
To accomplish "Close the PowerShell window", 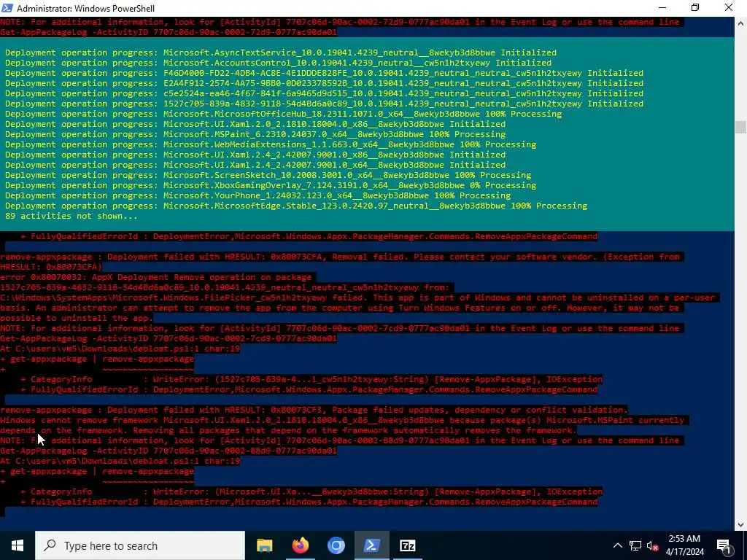I will 729,8.
